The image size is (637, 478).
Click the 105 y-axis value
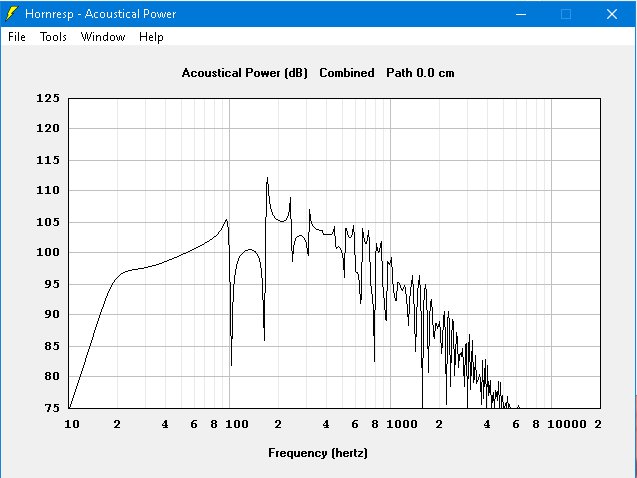[48, 222]
